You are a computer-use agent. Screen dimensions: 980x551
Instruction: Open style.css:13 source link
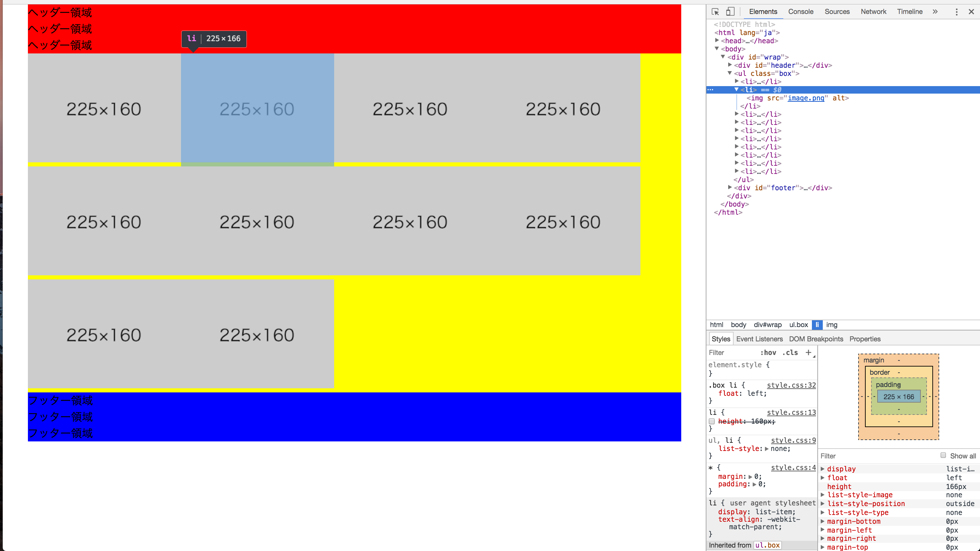(x=791, y=412)
